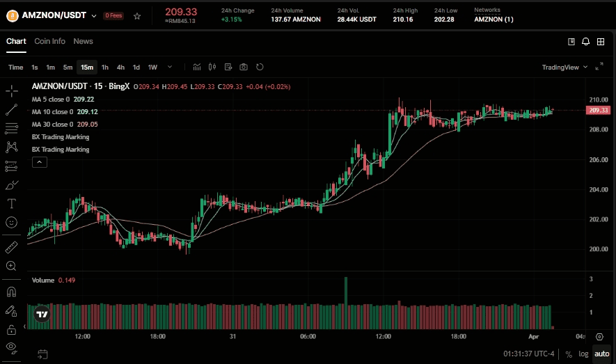Collapse the indicator legend with chevron
Viewport: 616px width, 364px height.
pos(40,162)
